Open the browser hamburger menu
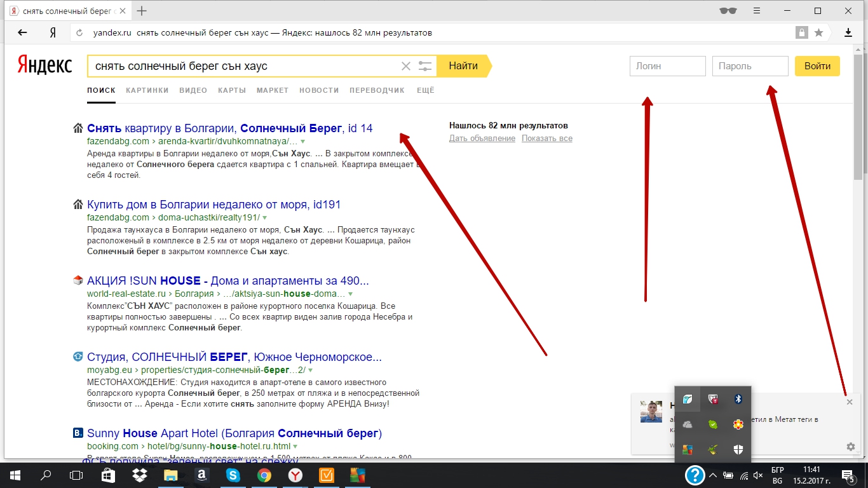The width and height of the screenshot is (868, 488). point(757,10)
